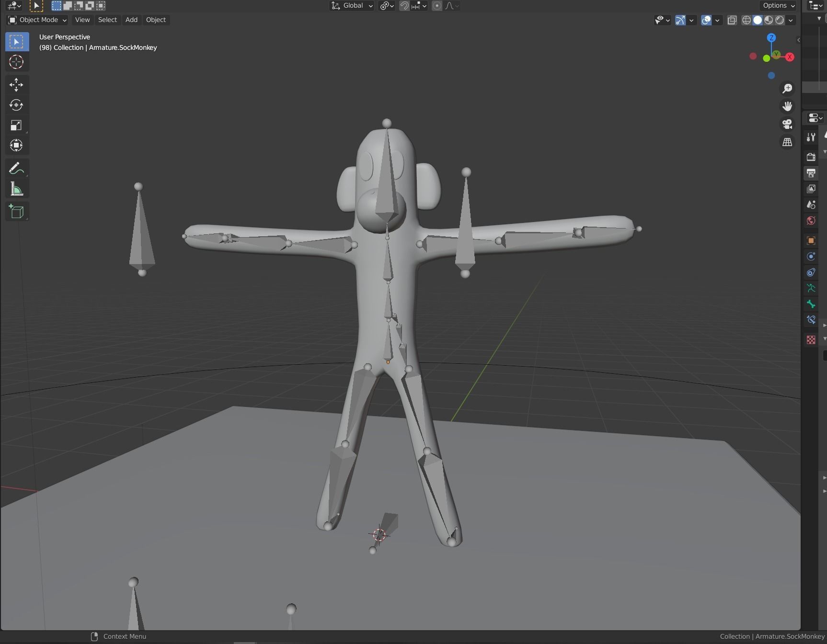Viewport: 827px width, 644px height.
Task: Open the overlay settings dropdown arrow
Action: [x=717, y=20]
